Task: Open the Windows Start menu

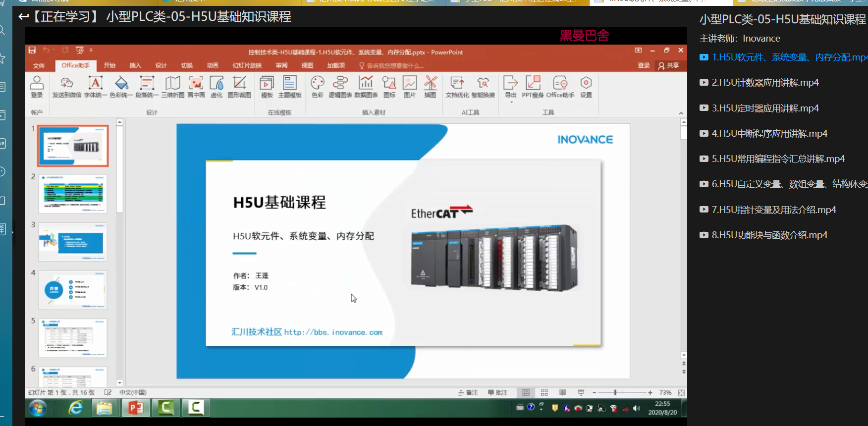Action: coord(38,408)
